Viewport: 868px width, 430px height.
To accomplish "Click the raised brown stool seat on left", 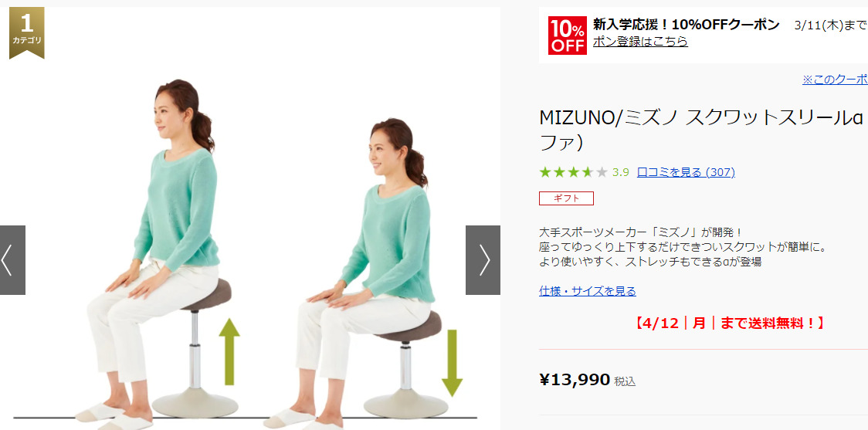I will click(x=208, y=295).
